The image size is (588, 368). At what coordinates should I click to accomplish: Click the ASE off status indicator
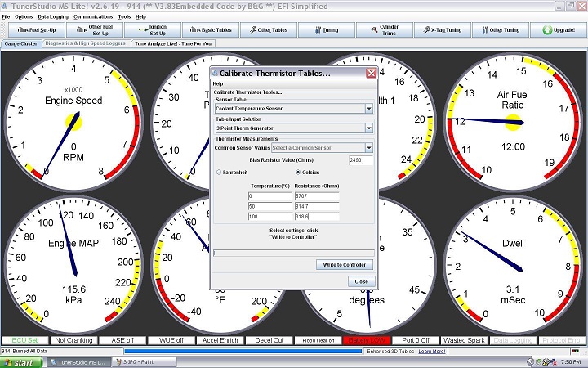pyautogui.click(x=122, y=340)
